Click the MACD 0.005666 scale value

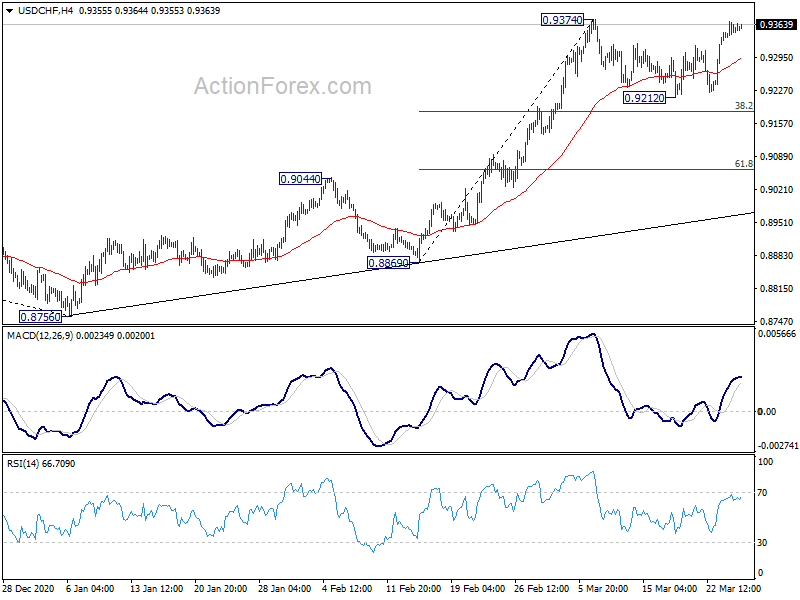point(777,334)
